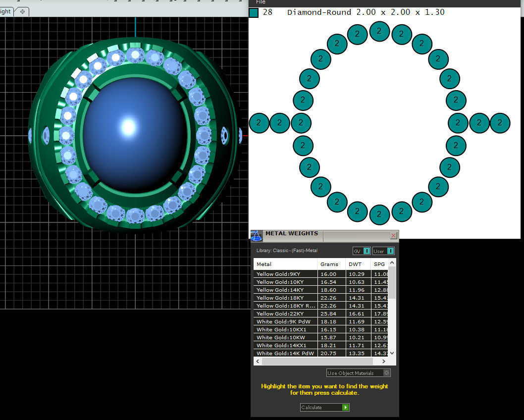This screenshot has height=420, width=524.
Task: Click the 15.87 grams value
Action: [x=328, y=337]
